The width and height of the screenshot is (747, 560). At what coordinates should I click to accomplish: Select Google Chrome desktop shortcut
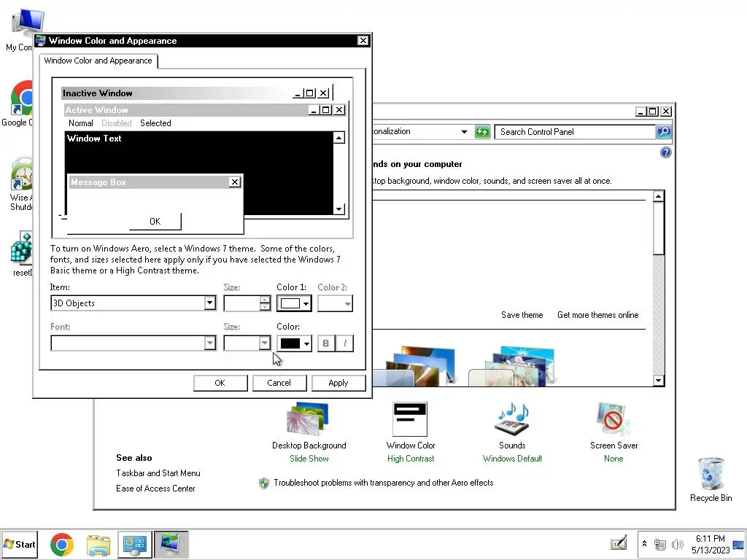pos(19,104)
